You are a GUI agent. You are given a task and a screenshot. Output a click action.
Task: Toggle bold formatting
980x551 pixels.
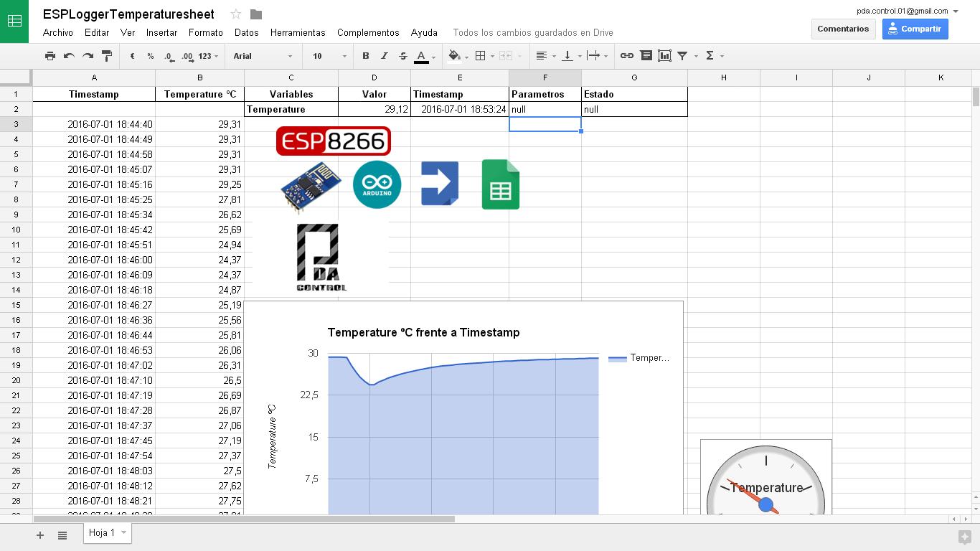coord(365,55)
